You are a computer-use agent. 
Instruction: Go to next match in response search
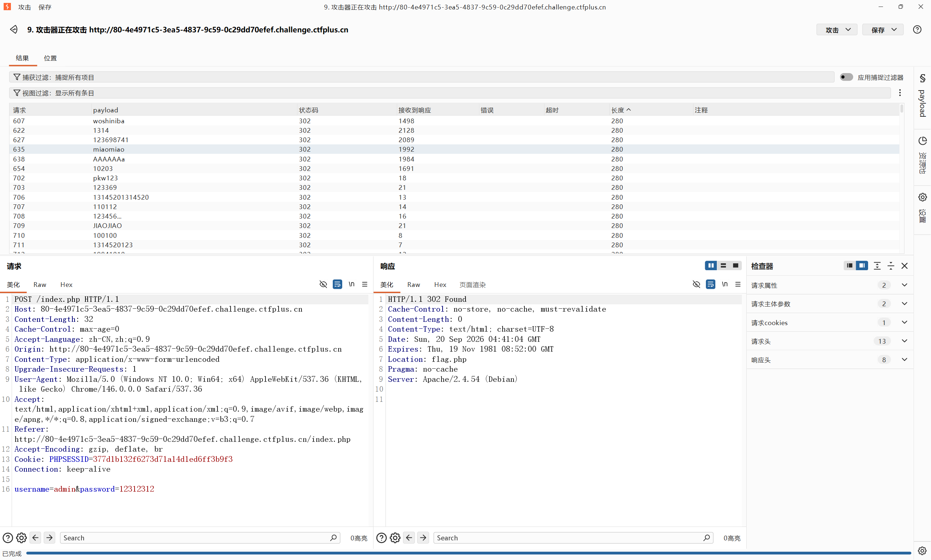point(423,538)
